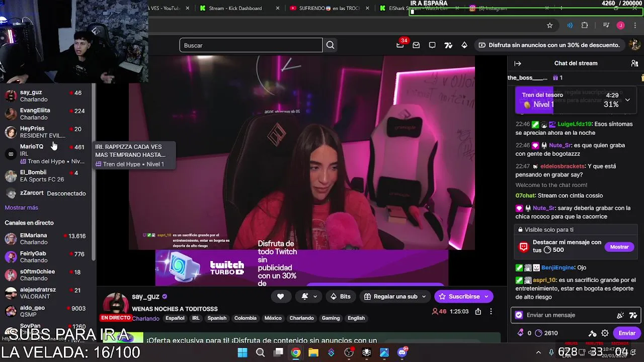Open the whispers speech bubble icon
Image resolution: width=644 pixels, height=362 pixels.
(432, 45)
